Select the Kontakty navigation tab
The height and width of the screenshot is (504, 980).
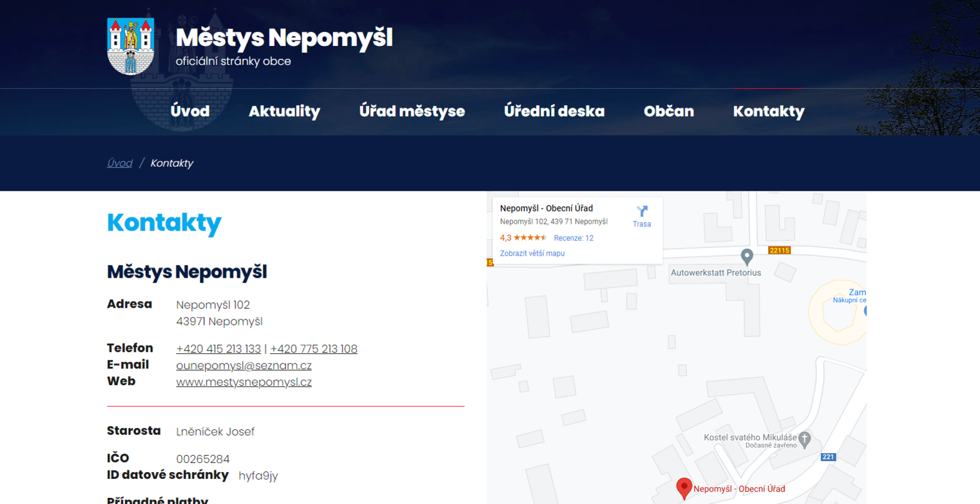pyautogui.click(x=769, y=112)
